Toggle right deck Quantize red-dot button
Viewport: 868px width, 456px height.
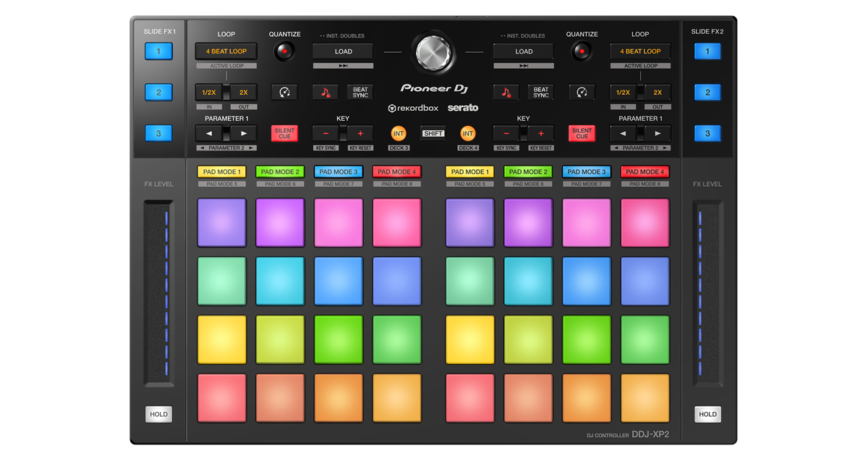click(x=582, y=51)
